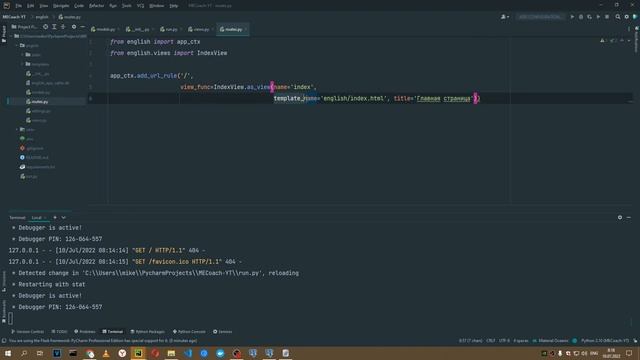The image size is (640, 360).
Task: Switch to the __init__.py editor tab
Action: (140, 29)
